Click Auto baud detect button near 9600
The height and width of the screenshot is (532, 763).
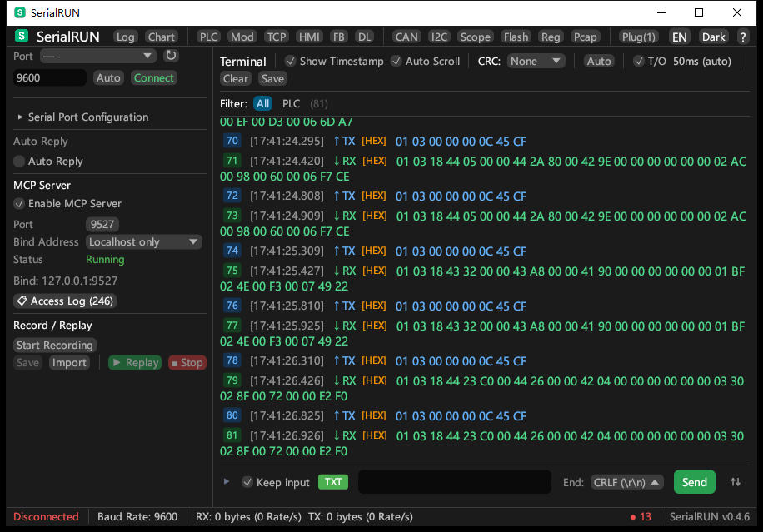coord(108,77)
